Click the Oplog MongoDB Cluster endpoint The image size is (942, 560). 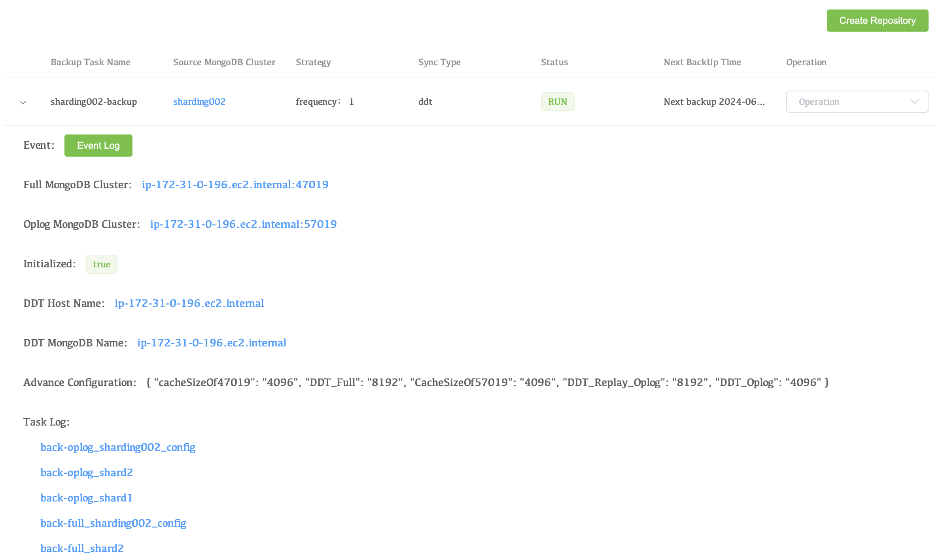pos(243,224)
